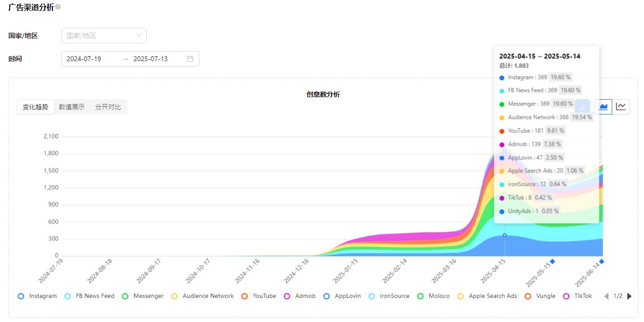Image resolution: width=644 pixels, height=322 pixels.
Task: Go to next legend page arrow
Action: click(x=629, y=296)
